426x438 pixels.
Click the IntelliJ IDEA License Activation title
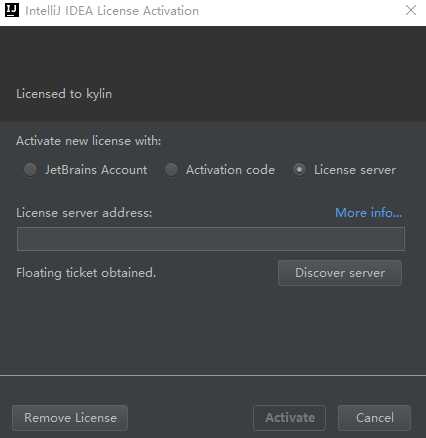tap(112, 11)
